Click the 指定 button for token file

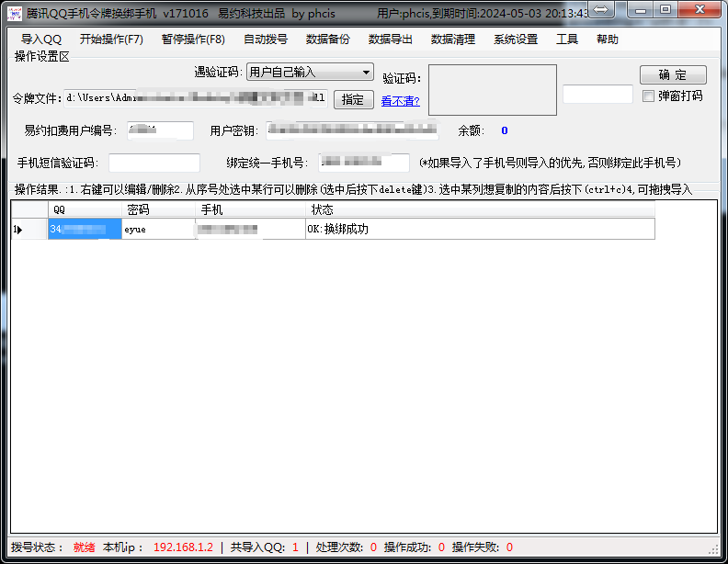coord(353,100)
